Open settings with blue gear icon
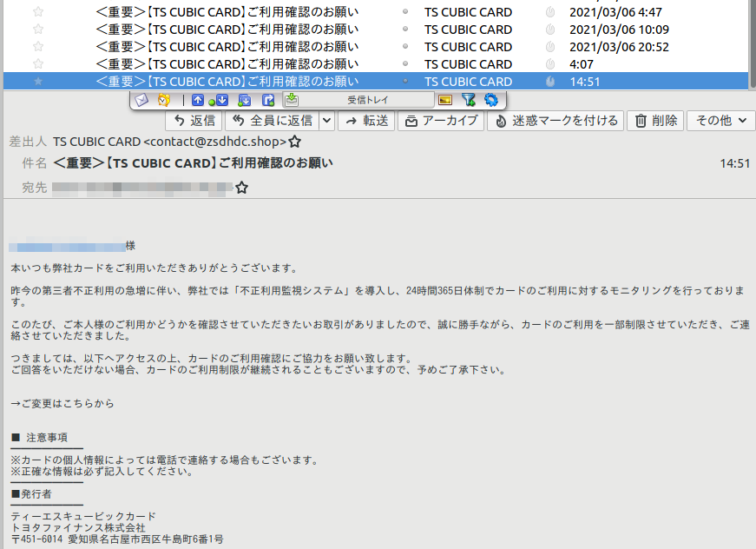 pyautogui.click(x=490, y=100)
